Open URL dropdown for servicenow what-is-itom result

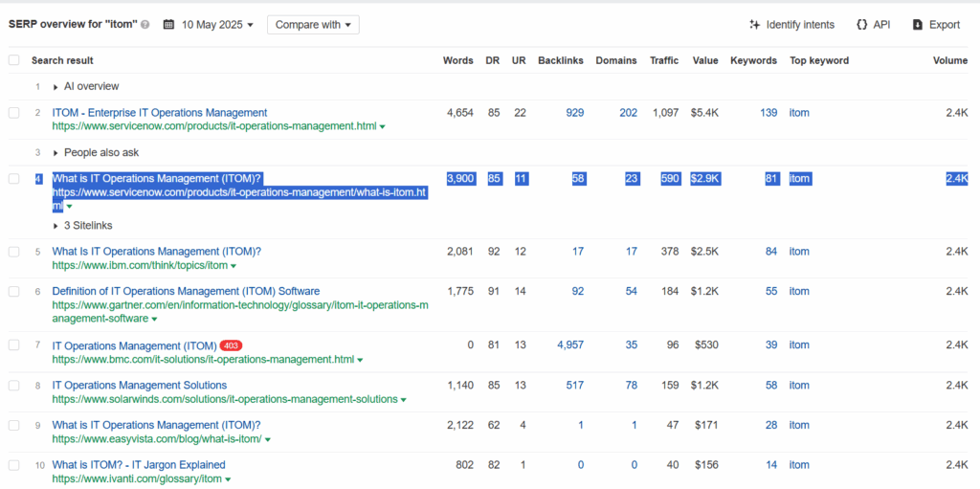(69, 207)
